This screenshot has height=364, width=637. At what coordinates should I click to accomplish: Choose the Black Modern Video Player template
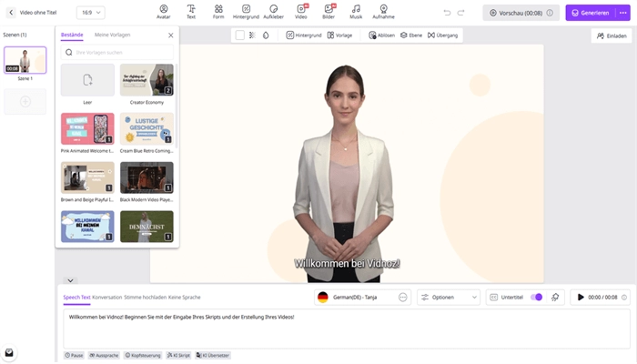[x=147, y=177]
